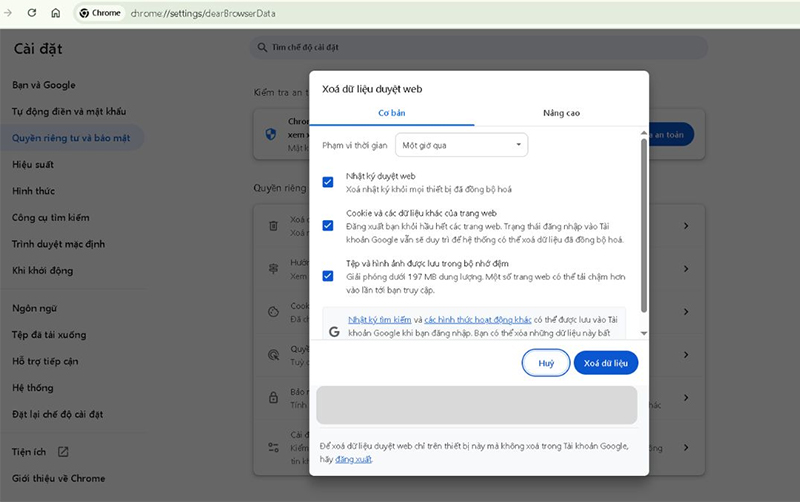Expand the second privacy row chevron
This screenshot has width=800, height=502.
point(686,268)
